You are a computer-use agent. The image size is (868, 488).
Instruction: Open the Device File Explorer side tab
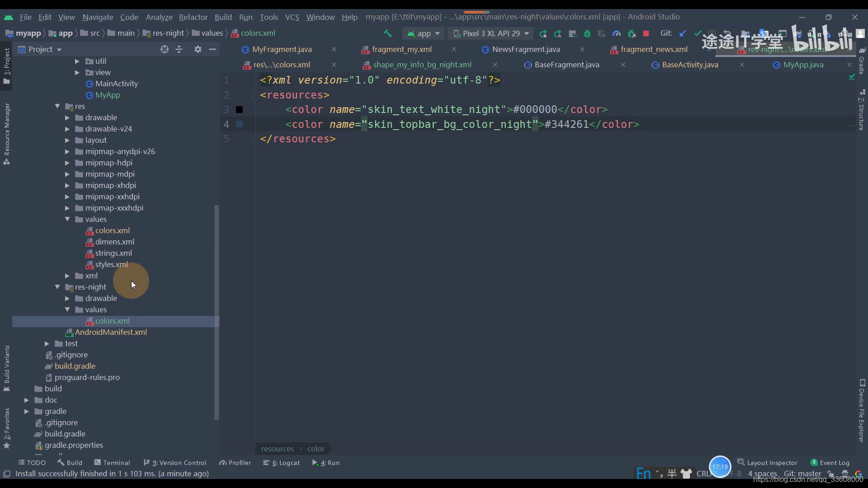(x=862, y=410)
